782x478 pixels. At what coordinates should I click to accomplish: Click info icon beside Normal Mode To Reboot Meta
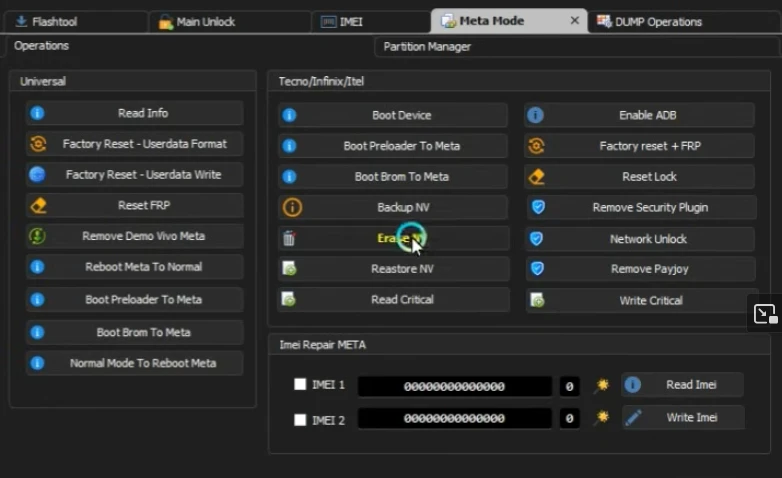[x=37, y=363]
